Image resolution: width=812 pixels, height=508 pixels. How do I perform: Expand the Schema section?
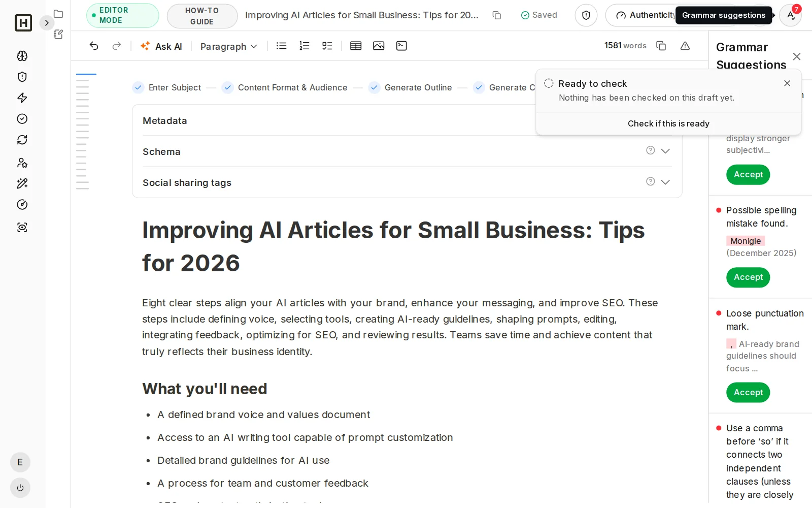(665, 151)
